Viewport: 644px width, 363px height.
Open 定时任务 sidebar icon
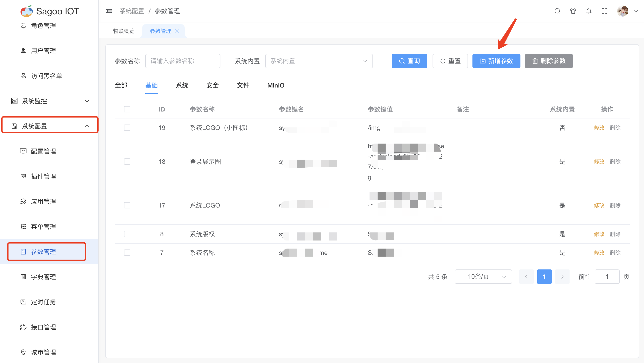tap(23, 302)
